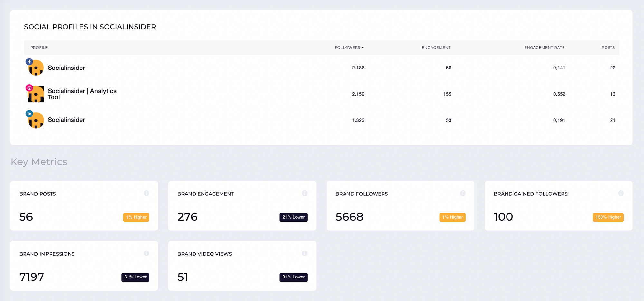Open info icon on Brand Impressions card
The width and height of the screenshot is (644, 301).
[147, 253]
